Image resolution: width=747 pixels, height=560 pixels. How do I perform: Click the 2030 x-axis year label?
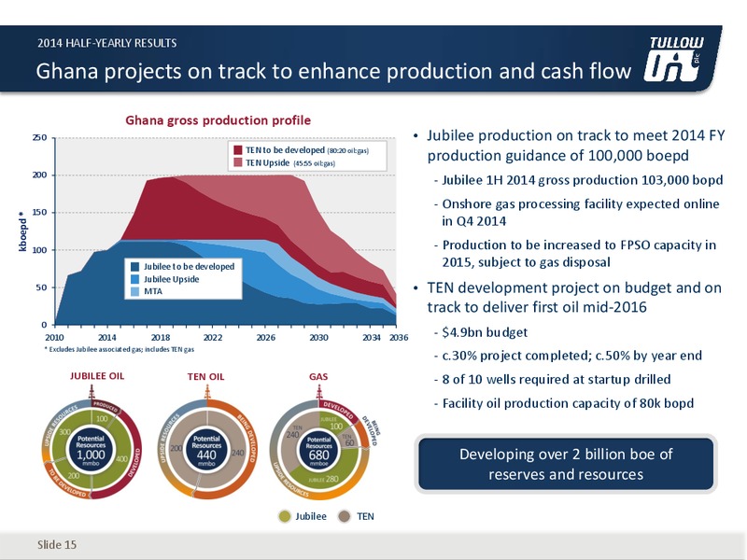[x=318, y=338]
